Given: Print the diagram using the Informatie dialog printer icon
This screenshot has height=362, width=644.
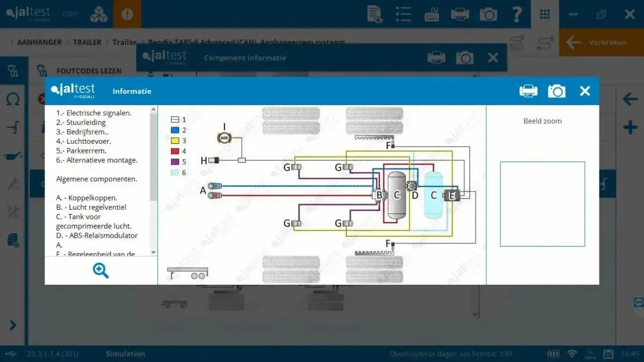Looking at the screenshot, I should [529, 91].
